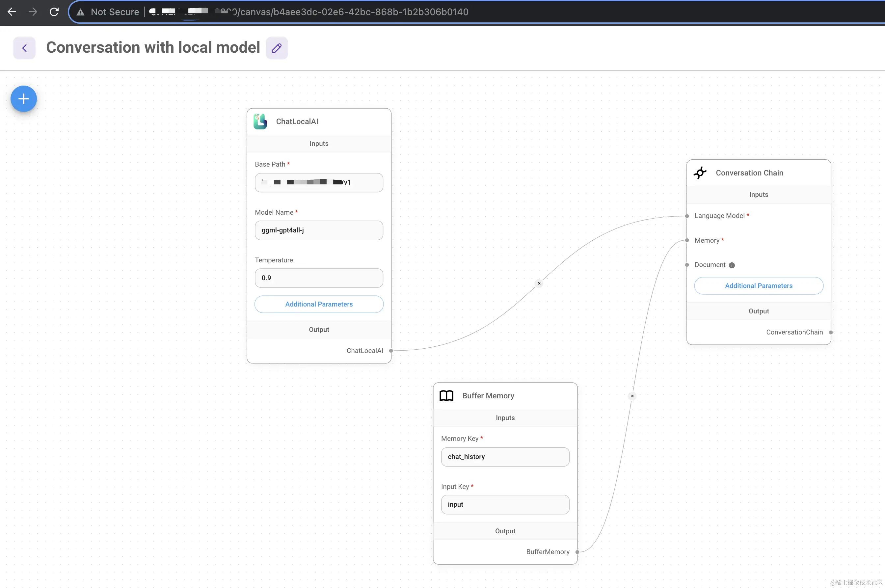The width and height of the screenshot is (885, 588).
Task: Click the BufferMemory output label
Action: pyautogui.click(x=548, y=552)
